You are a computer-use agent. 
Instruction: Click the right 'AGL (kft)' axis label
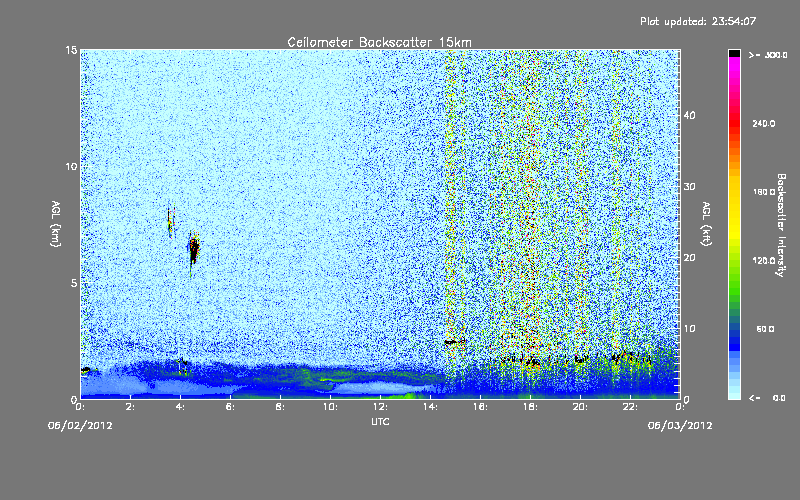tap(706, 224)
